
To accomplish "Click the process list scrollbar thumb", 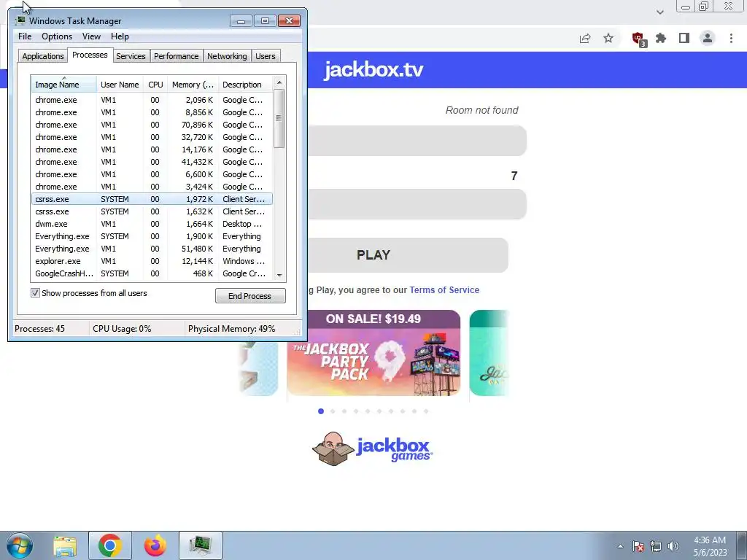I will tap(279, 118).
